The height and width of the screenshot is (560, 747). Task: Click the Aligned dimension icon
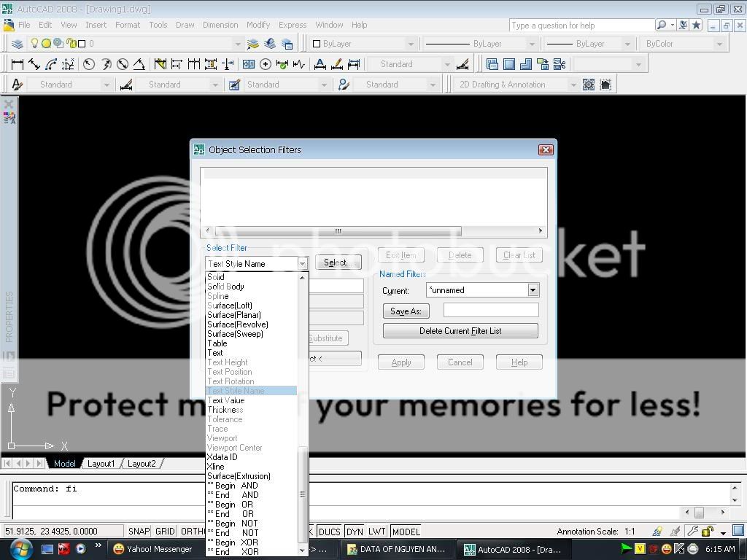point(34,64)
